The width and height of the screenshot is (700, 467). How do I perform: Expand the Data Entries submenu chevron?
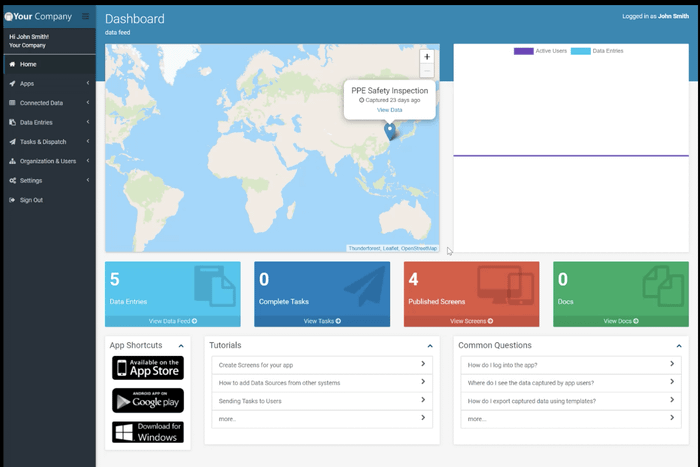point(88,122)
